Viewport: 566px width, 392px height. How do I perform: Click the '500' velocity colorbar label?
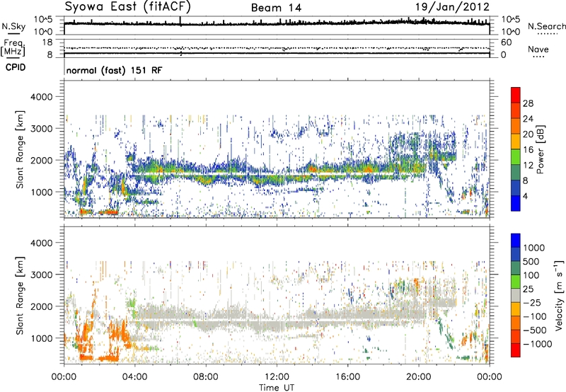click(531, 262)
